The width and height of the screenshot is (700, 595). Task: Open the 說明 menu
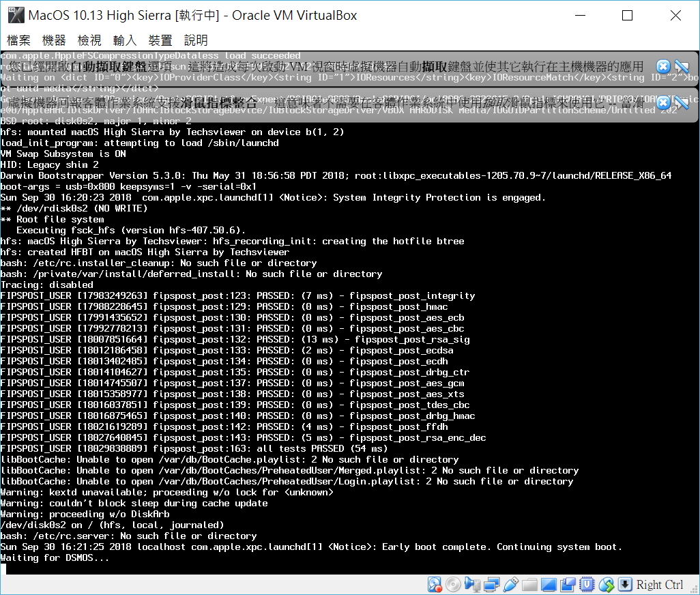[196, 40]
